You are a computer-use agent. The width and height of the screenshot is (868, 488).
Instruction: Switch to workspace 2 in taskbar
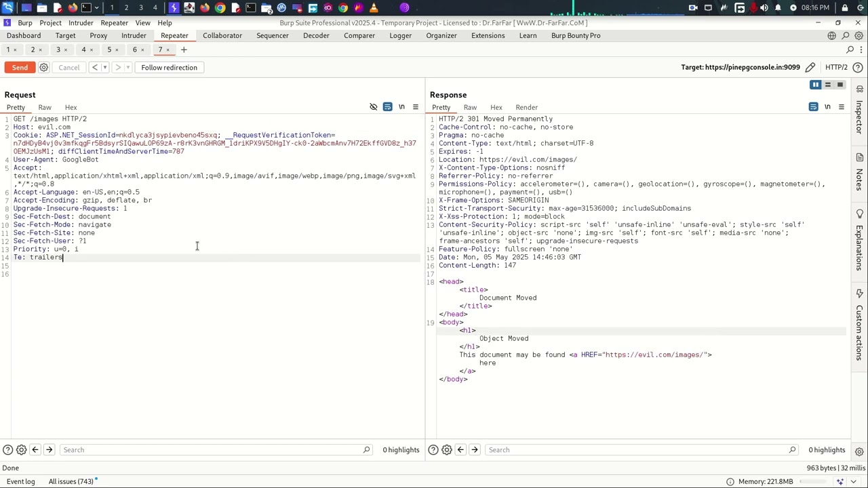(x=126, y=8)
